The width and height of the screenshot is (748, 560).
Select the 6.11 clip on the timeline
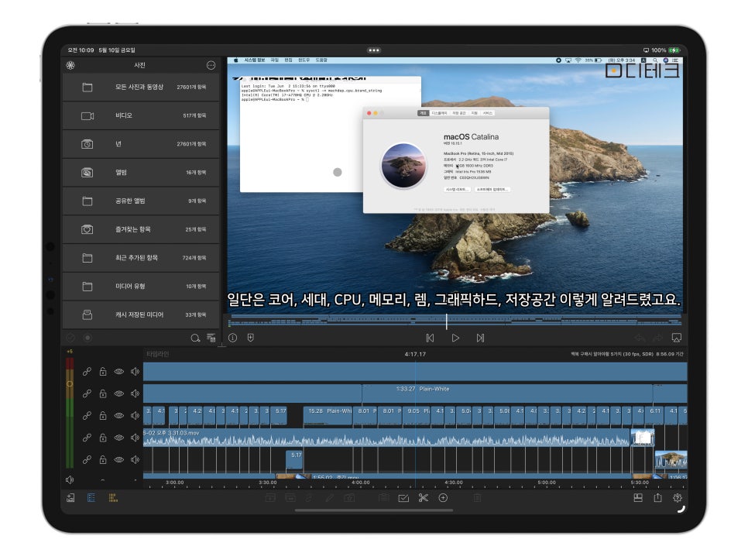click(x=655, y=415)
